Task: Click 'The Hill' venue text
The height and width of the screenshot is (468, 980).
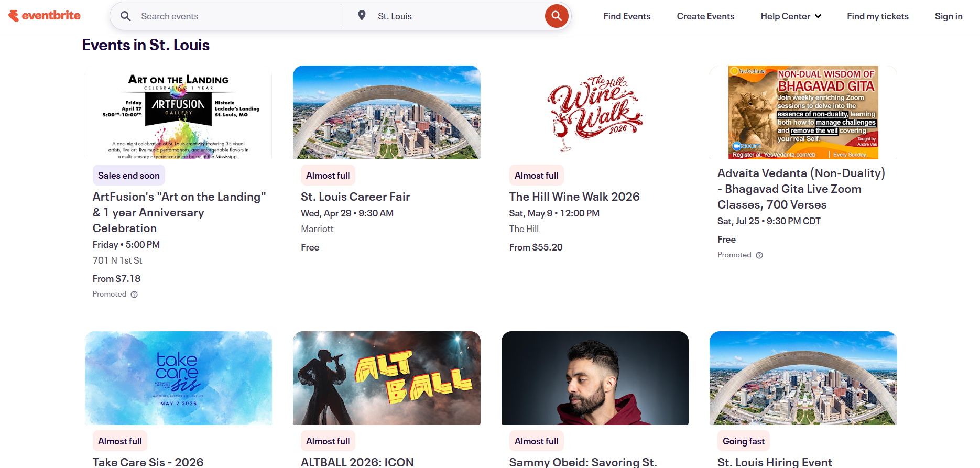Action: (x=524, y=229)
